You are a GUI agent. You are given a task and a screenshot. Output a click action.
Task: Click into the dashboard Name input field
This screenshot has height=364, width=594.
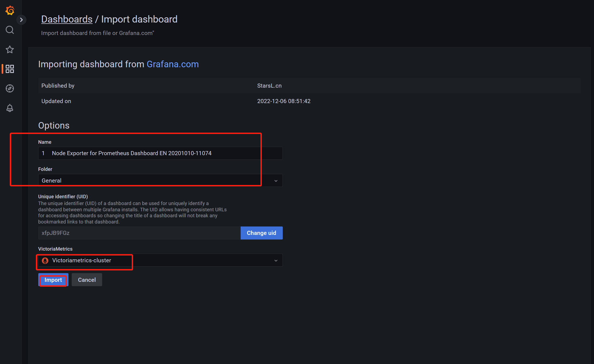(160, 153)
